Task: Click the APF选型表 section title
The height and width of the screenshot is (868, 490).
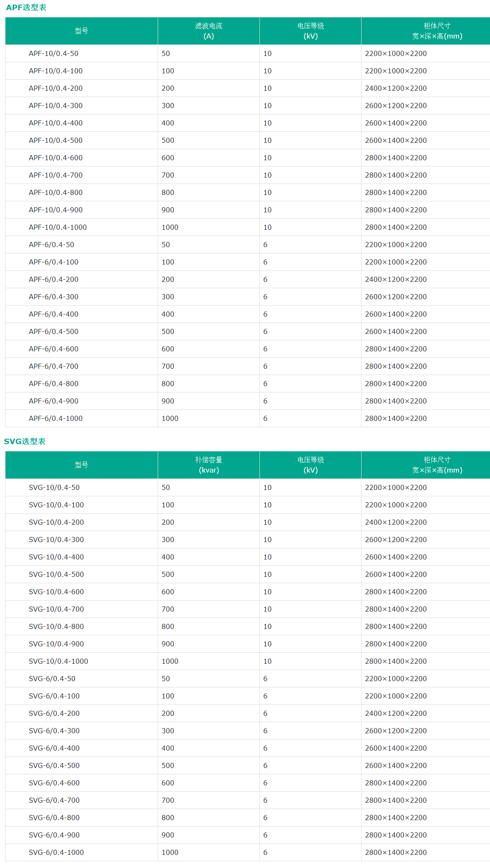Action: pos(26,8)
